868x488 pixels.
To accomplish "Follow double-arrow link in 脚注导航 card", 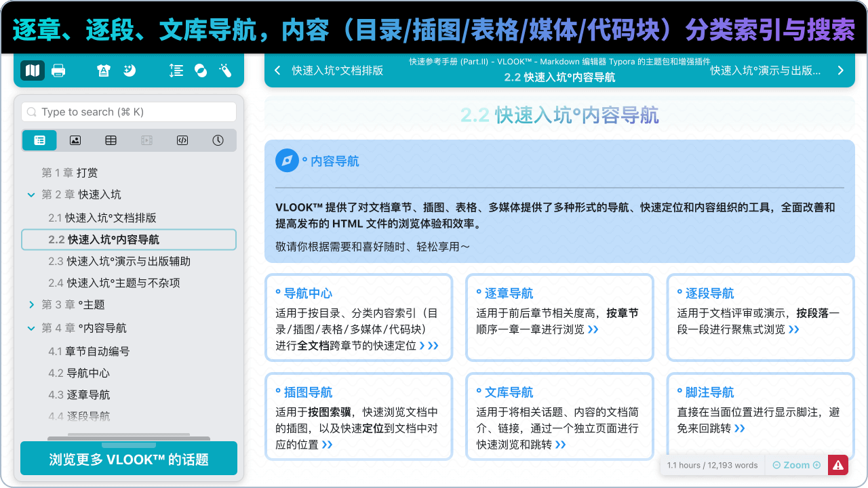I will (x=740, y=428).
